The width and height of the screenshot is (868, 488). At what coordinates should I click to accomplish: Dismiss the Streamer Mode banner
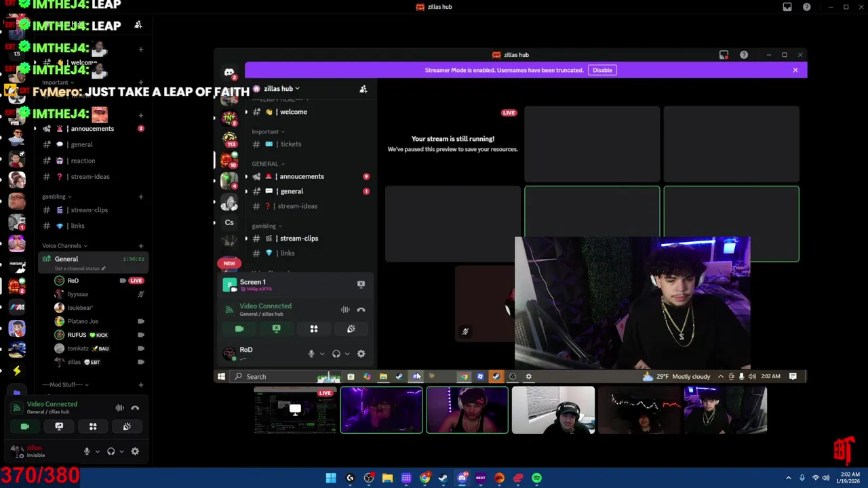click(x=795, y=70)
